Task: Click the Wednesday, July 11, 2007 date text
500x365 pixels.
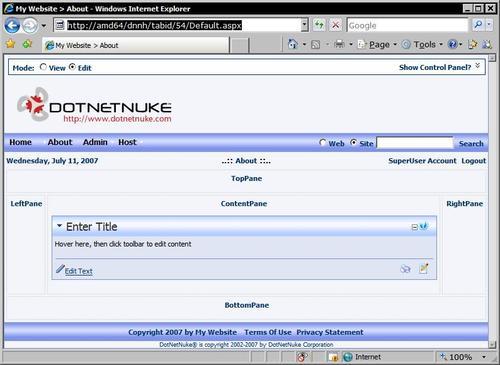Action: pyautogui.click(x=52, y=161)
